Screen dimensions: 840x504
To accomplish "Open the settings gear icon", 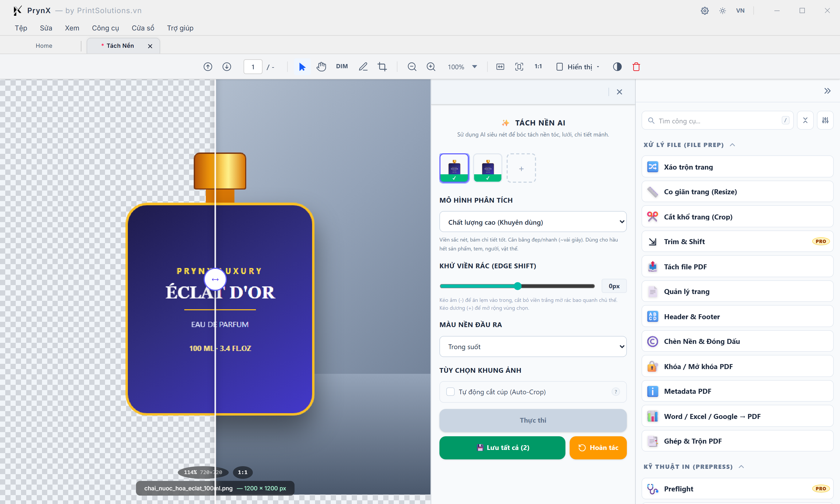I will [705, 10].
